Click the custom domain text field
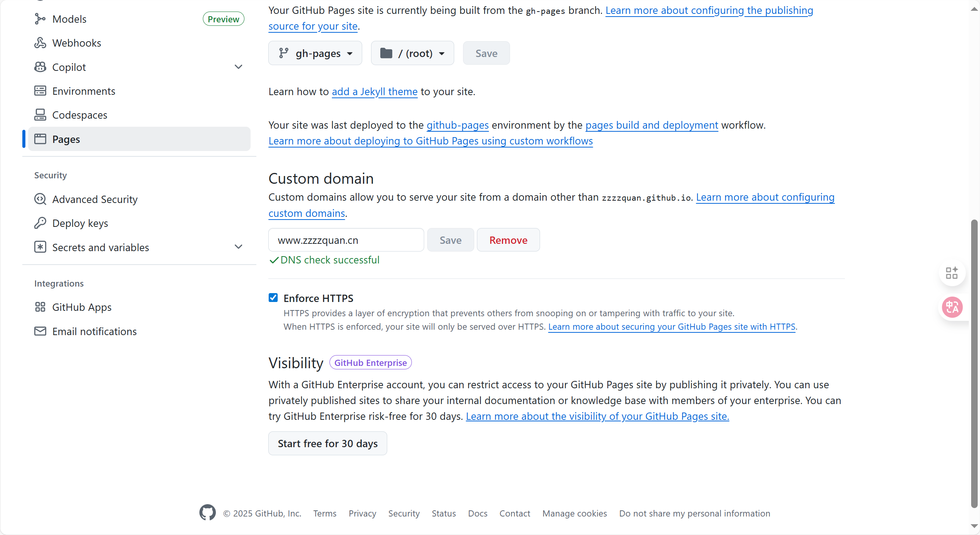The width and height of the screenshot is (980, 535). (346, 240)
